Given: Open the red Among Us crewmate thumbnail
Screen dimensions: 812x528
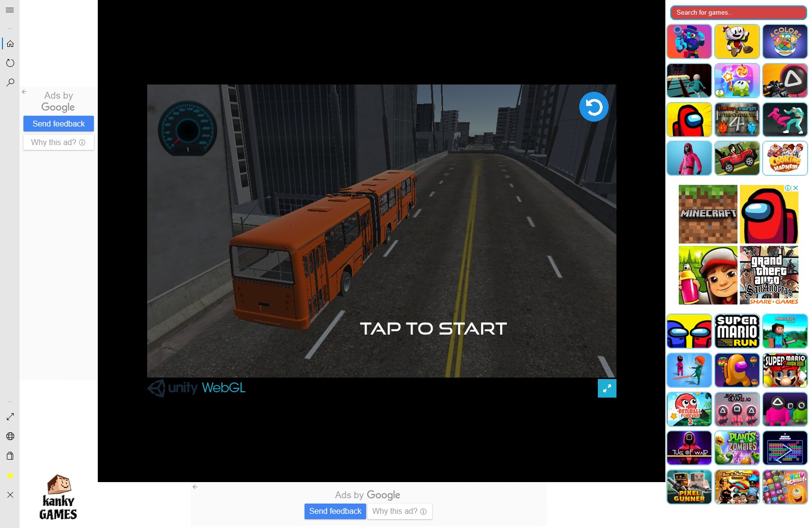Looking at the screenshot, I should click(689, 120).
